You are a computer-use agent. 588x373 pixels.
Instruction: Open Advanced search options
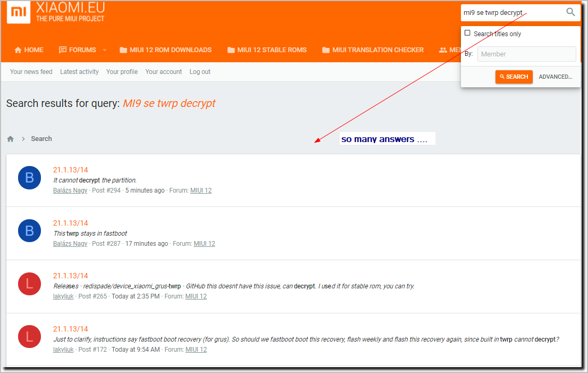(556, 77)
